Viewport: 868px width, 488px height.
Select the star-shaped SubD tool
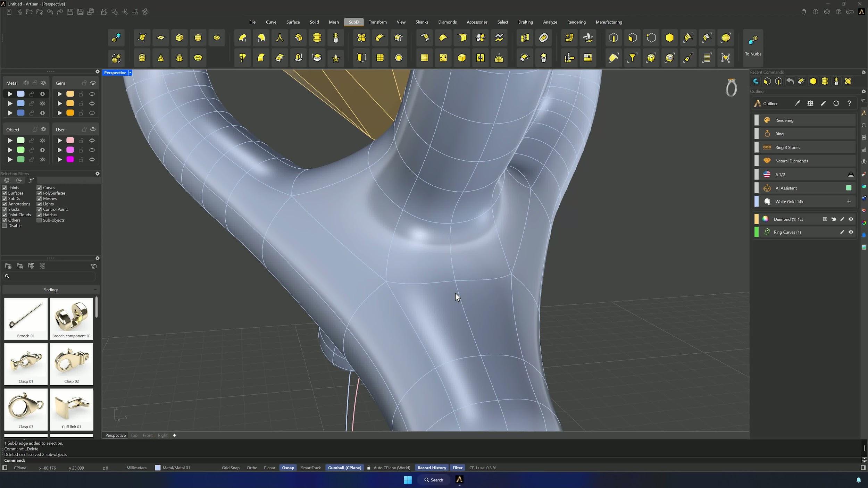click(x=336, y=58)
